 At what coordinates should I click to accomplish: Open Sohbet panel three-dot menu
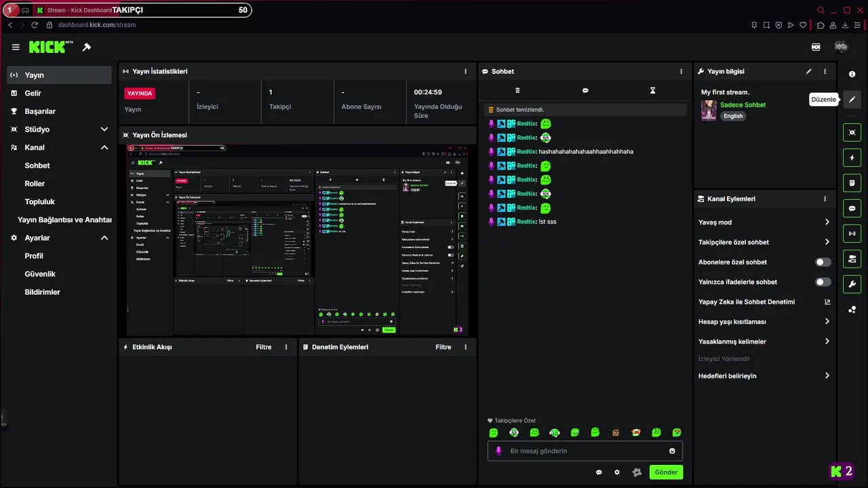click(x=681, y=71)
